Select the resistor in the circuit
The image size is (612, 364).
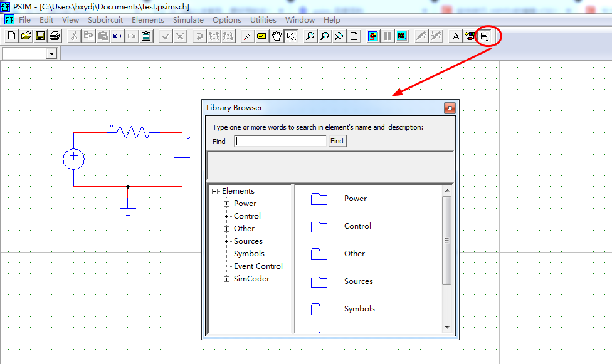click(x=134, y=132)
